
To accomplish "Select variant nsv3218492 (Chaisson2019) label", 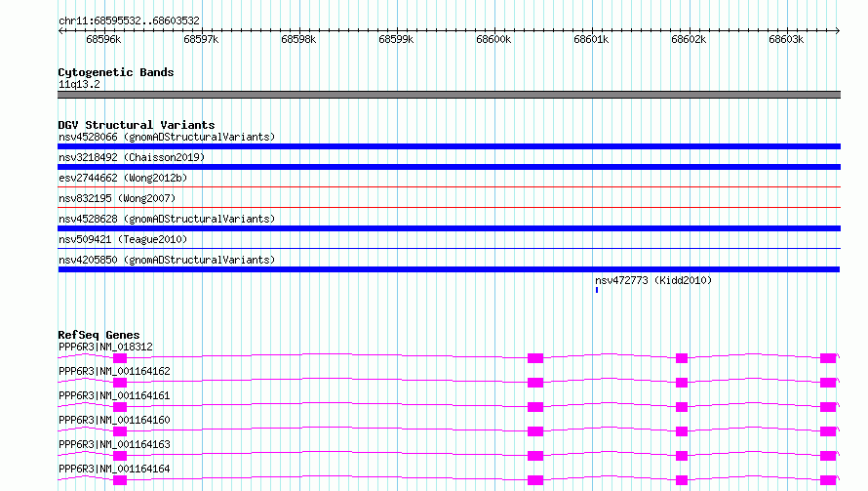I will tap(132, 157).
